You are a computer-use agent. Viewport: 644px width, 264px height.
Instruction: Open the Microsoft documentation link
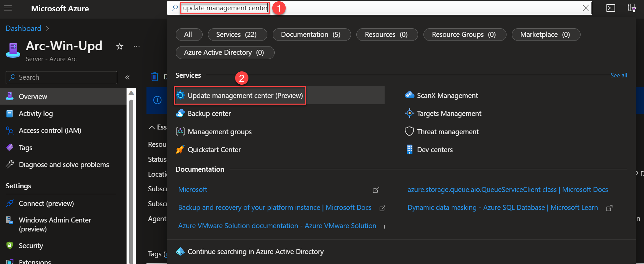(x=193, y=190)
